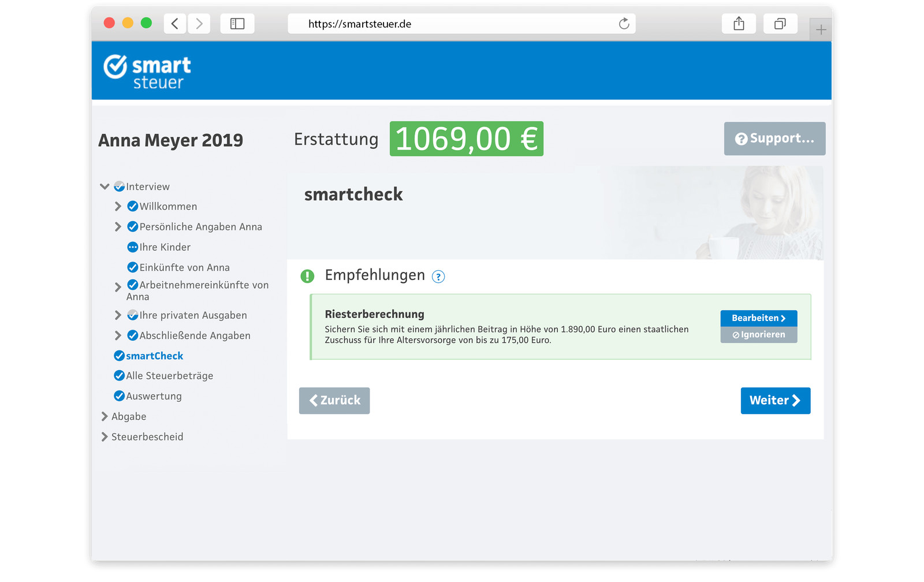Select smartCheck in the navigation
The height and width of the screenshot is (582, 924).
coord(155,356)
